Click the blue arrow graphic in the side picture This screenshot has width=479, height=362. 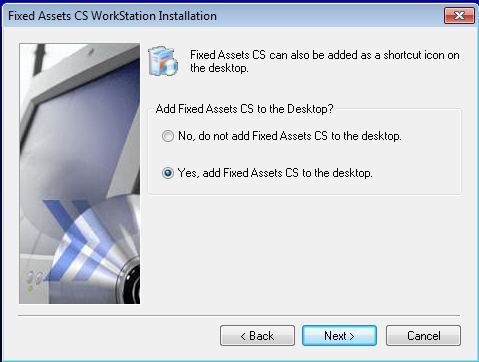pos(75,238)
